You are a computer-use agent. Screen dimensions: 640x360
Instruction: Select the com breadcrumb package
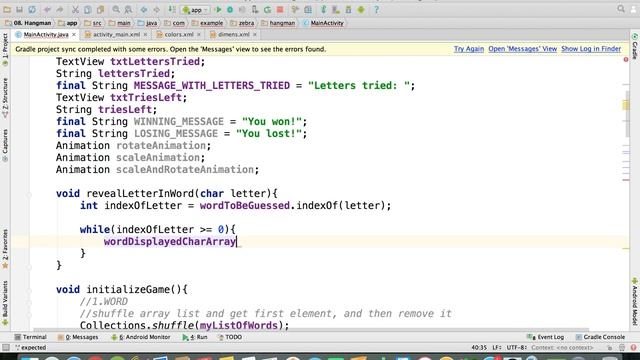click(x=174, y=23)
